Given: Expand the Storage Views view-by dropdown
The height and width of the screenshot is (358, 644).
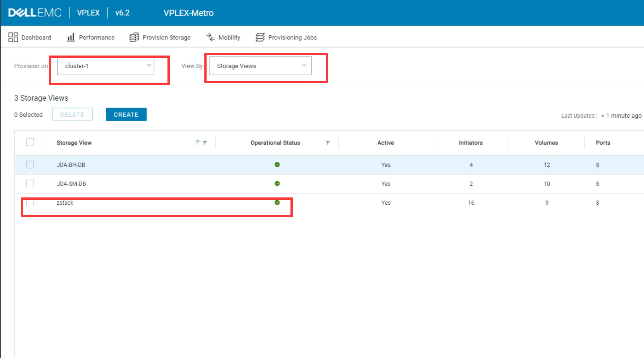Looking at the screenshot, I should (260, 66).
